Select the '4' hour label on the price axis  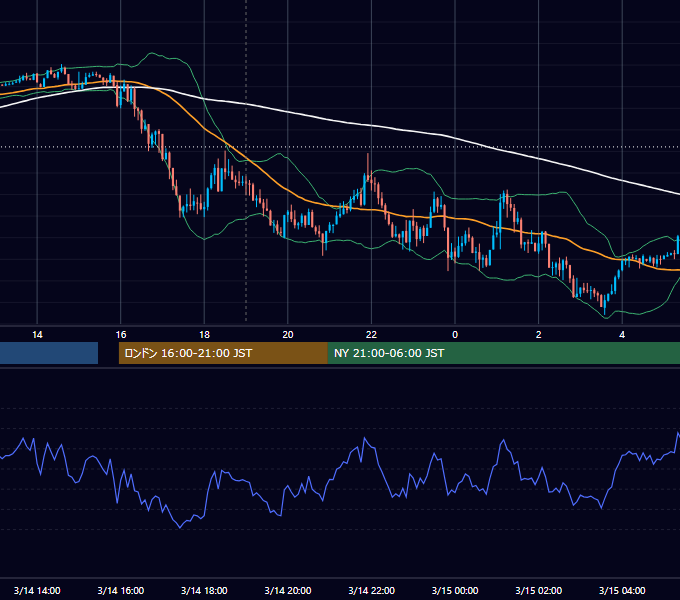[622, 335]
